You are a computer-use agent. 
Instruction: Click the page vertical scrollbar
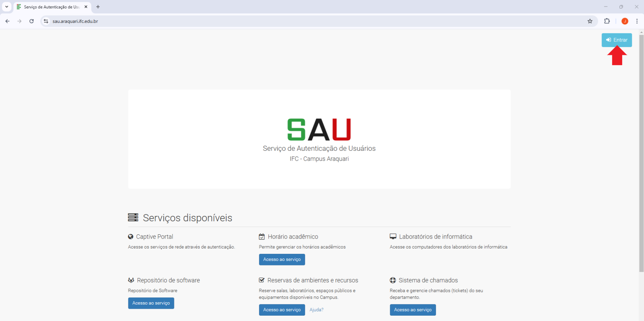[x=641, y=153]
